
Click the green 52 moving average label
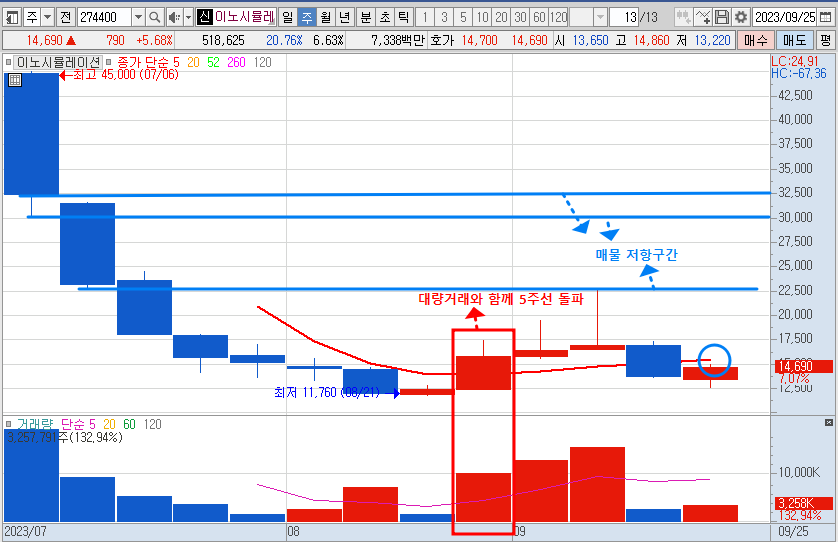click(x=213, y=63)
